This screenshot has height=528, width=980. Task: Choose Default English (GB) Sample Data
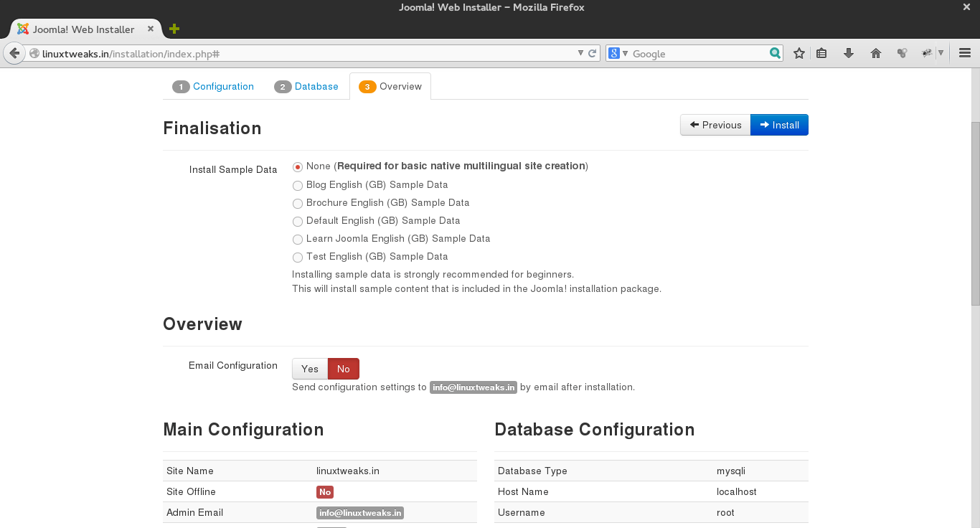point(298,221)
